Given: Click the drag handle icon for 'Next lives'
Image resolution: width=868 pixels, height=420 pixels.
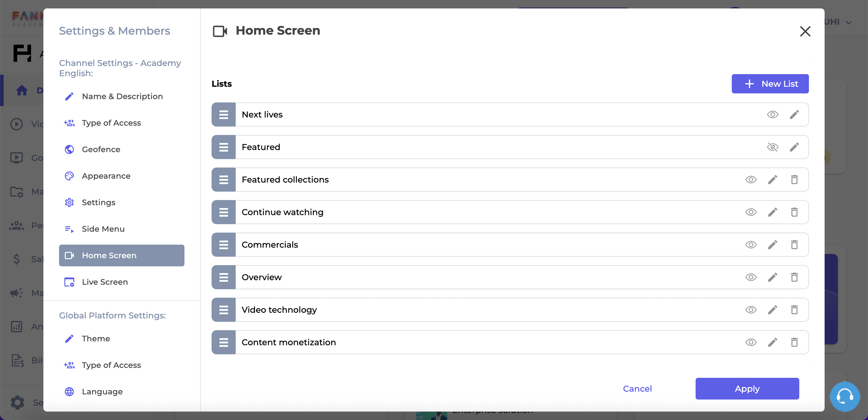Looking at the screenshot, I should (223, 114).
